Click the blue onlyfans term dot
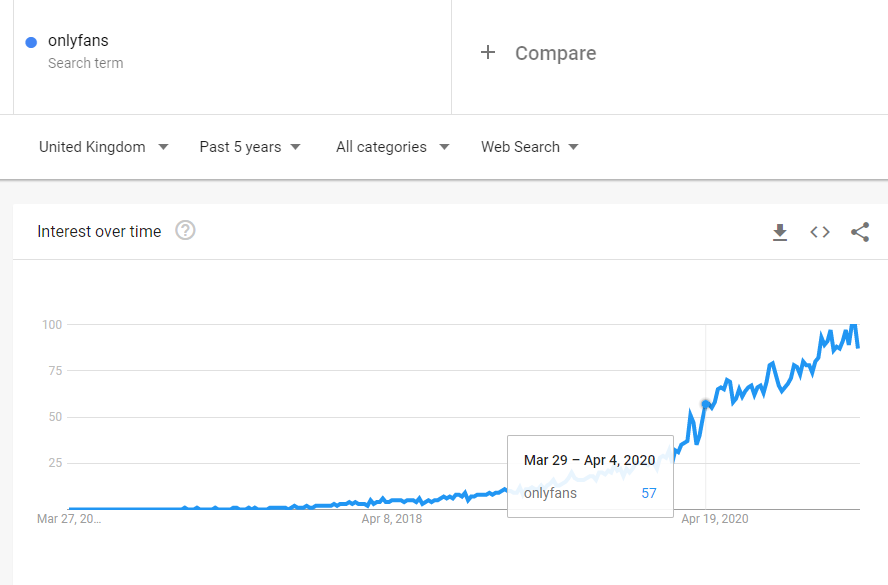 point(31,42)
